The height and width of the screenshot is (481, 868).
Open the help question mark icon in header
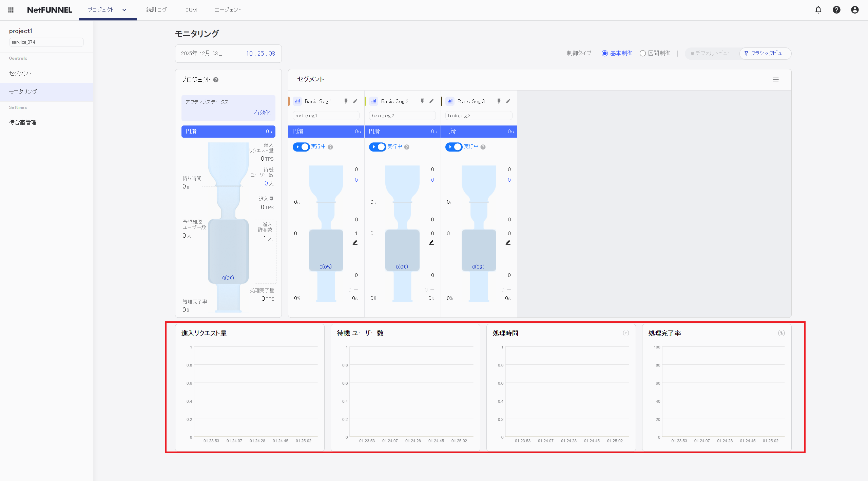(836, 10)
